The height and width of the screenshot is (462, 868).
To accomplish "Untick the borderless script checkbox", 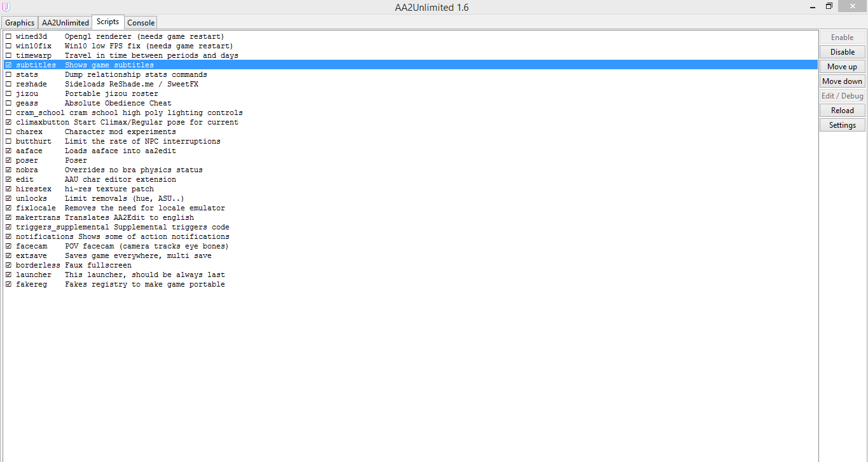I will [x=8, y=265].
